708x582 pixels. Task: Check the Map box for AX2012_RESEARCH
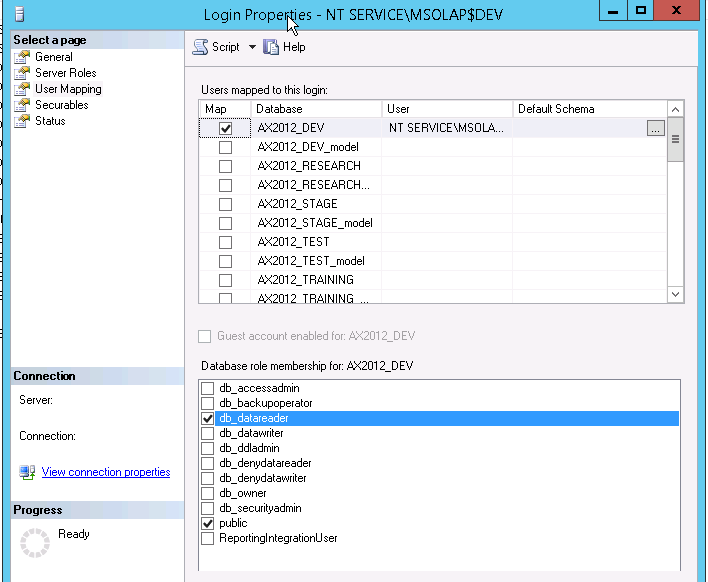point(225,166)
